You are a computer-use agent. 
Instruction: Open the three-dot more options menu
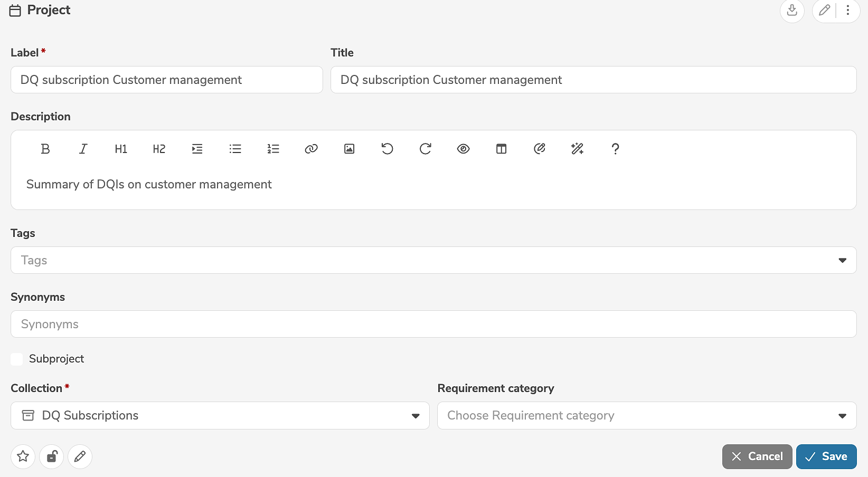click(x=848, y=10)
